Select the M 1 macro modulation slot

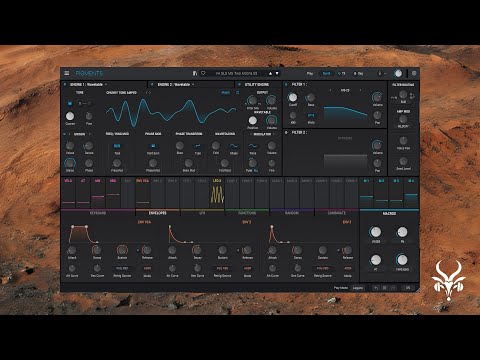[366, 193]
